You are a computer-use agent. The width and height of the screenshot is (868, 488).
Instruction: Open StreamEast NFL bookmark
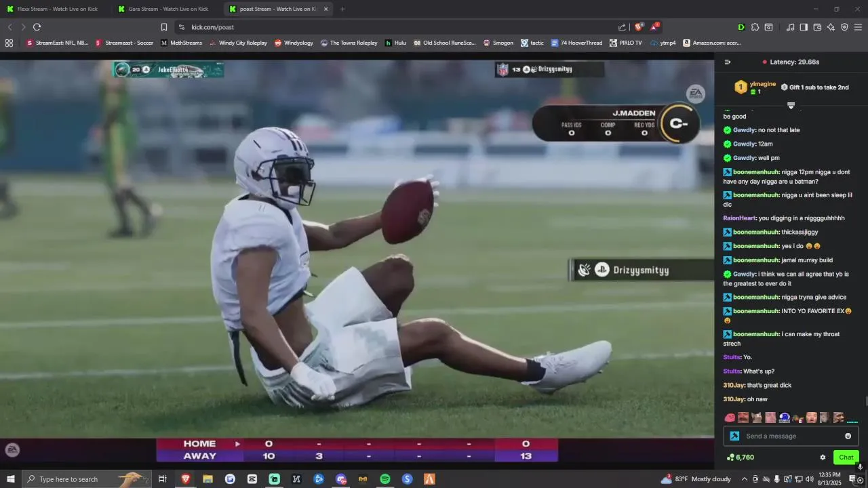[57, 43]
